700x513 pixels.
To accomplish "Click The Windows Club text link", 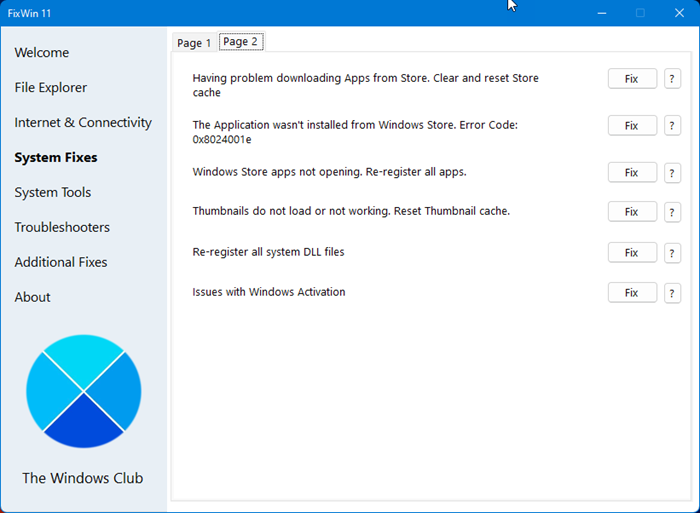I will click(83, 478).
